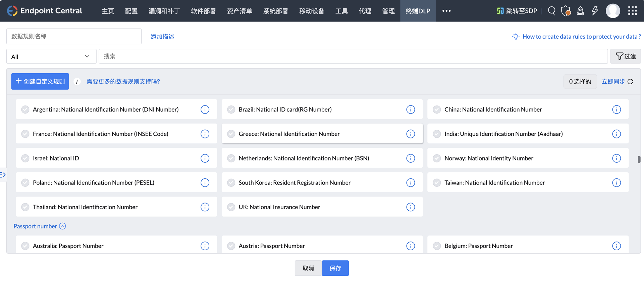
Task: Click the vertical scrollbar thumb of rule list
Action: click(639, 159)
